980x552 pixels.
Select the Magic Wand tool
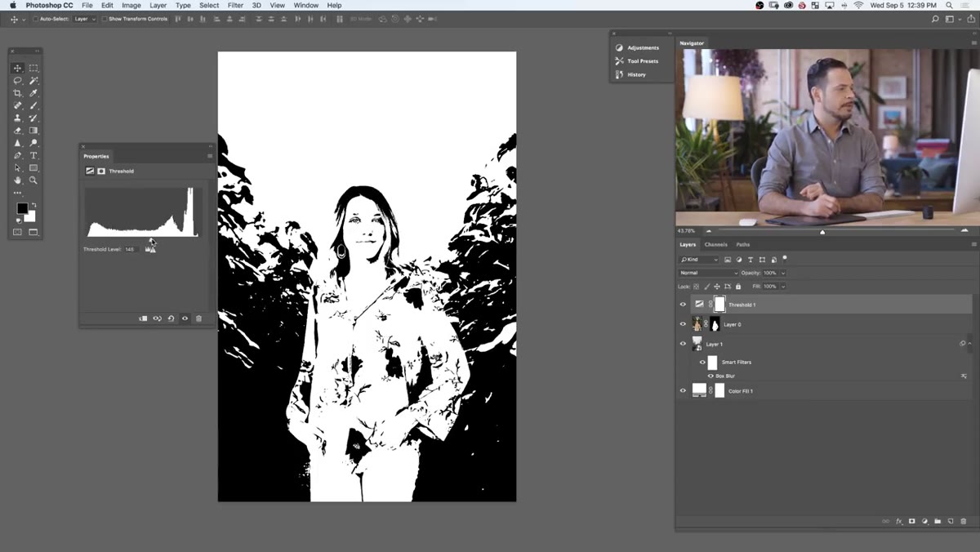33,81
